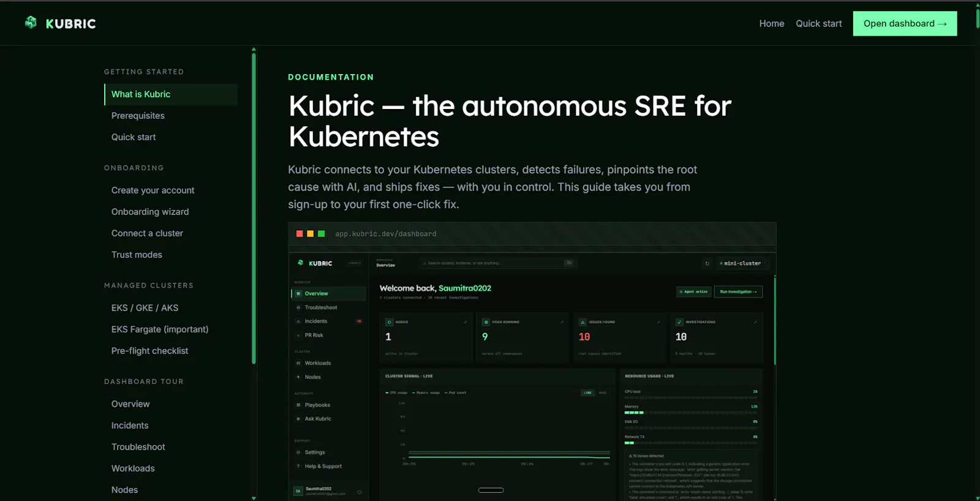The height and width of the screenshot is (501, 980).
Task: Open Quick start in the top navigation
Action: coord(819,23)
